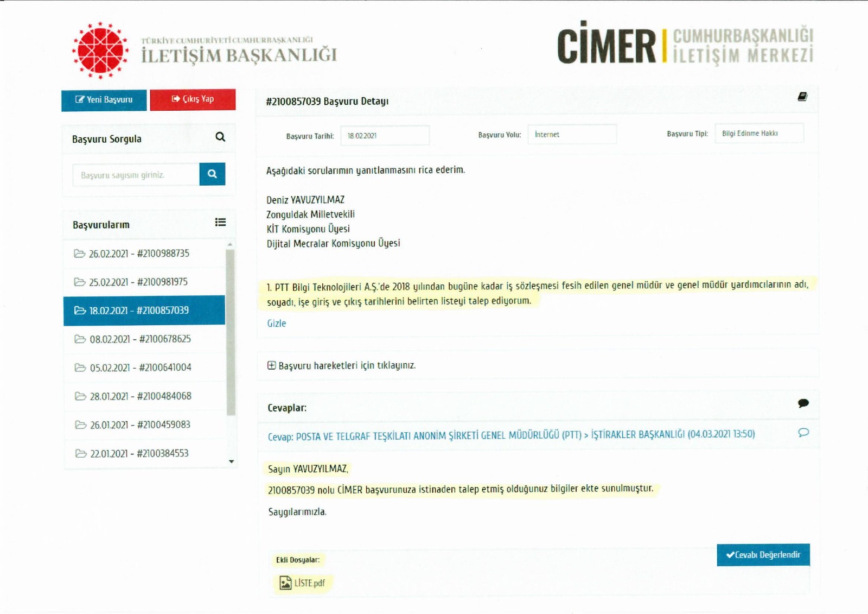Open the LİSTE.pdf attachment
The height and width of the screenshot is (614, 868).
pyautogui.click(x=303, y=583)
